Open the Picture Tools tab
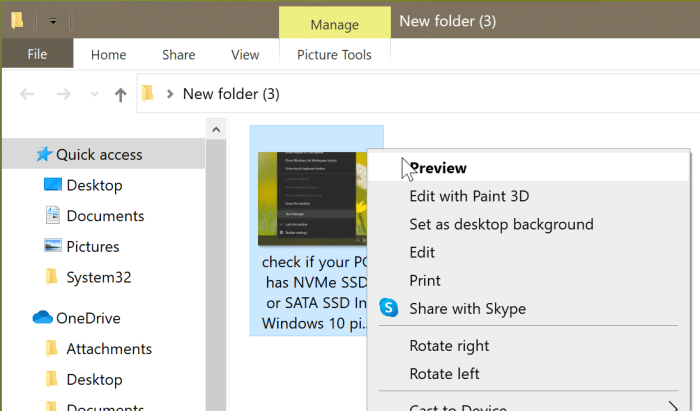 [334, 54]
